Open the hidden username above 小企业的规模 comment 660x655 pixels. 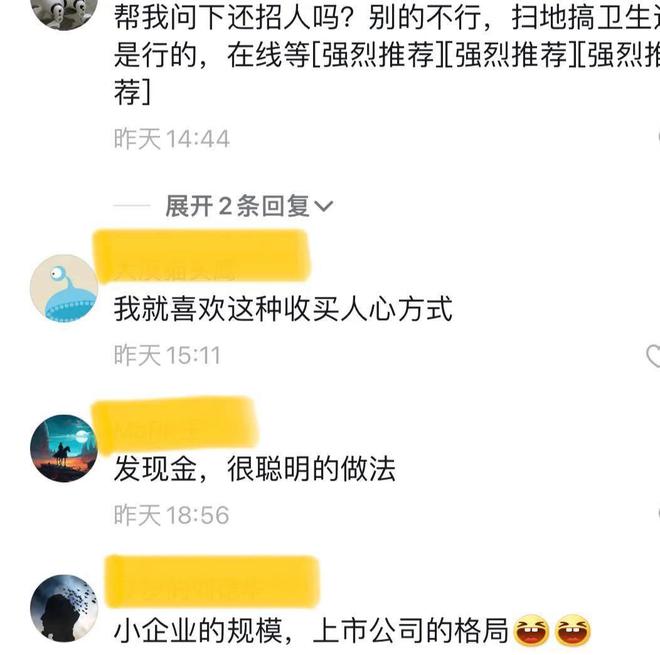click(x=212, y=582)
